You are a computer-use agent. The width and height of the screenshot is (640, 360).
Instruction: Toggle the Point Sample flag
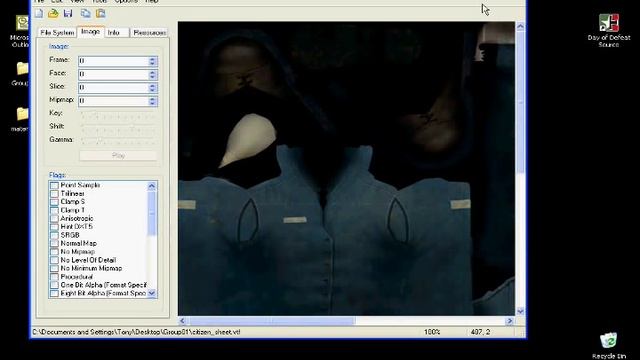click(x=54, y=185)
